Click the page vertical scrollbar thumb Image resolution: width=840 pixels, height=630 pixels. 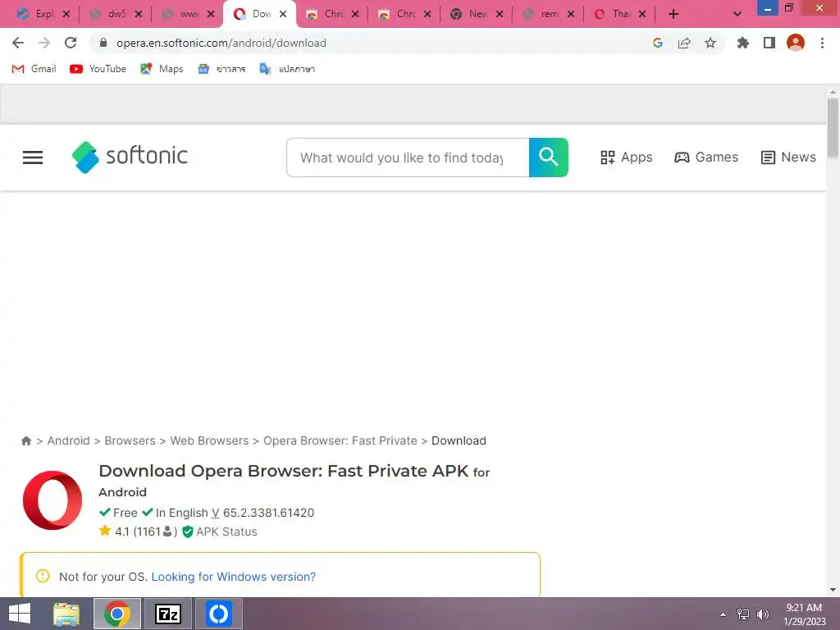(x=833, y=127)
